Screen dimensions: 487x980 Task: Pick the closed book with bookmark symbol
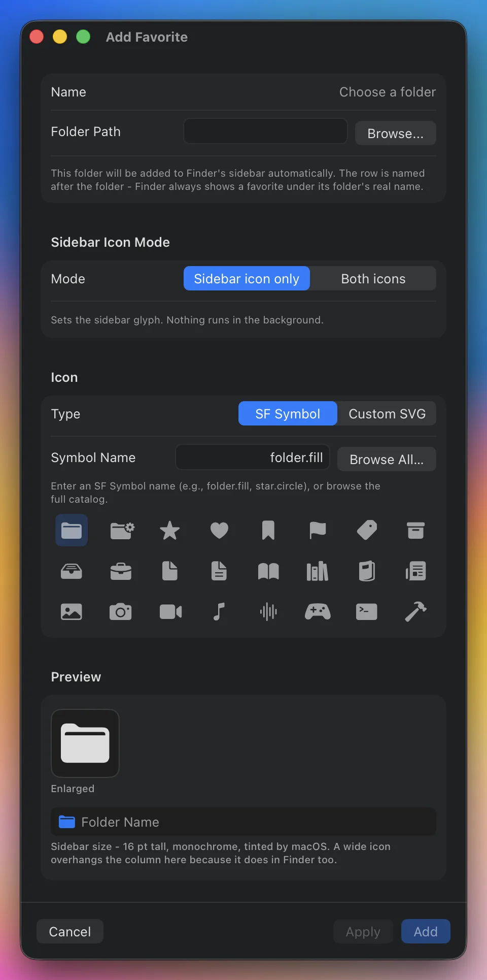point(367,571)
